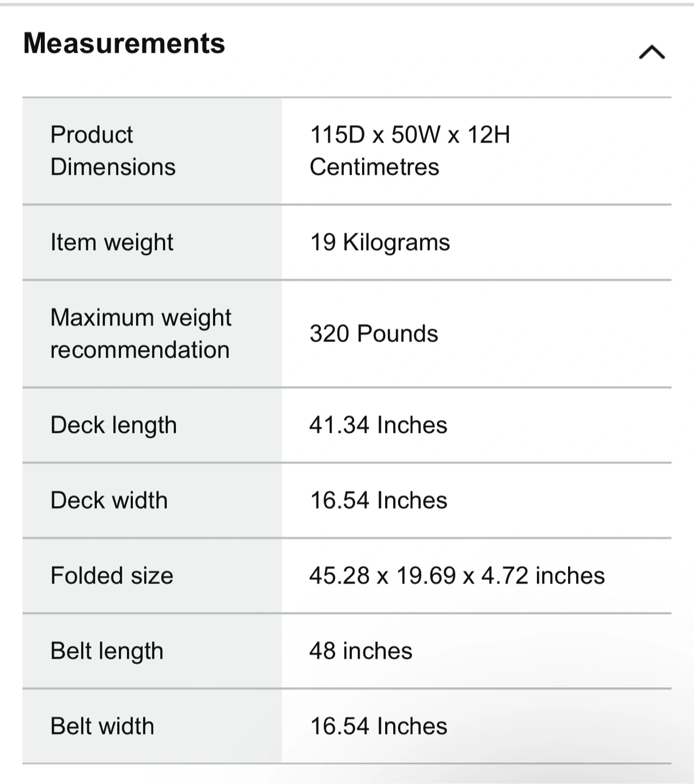Click the 45.28 x 19.69 x 4.72 inches value
The height and width of the screenshot is (784, 694).
457,575
